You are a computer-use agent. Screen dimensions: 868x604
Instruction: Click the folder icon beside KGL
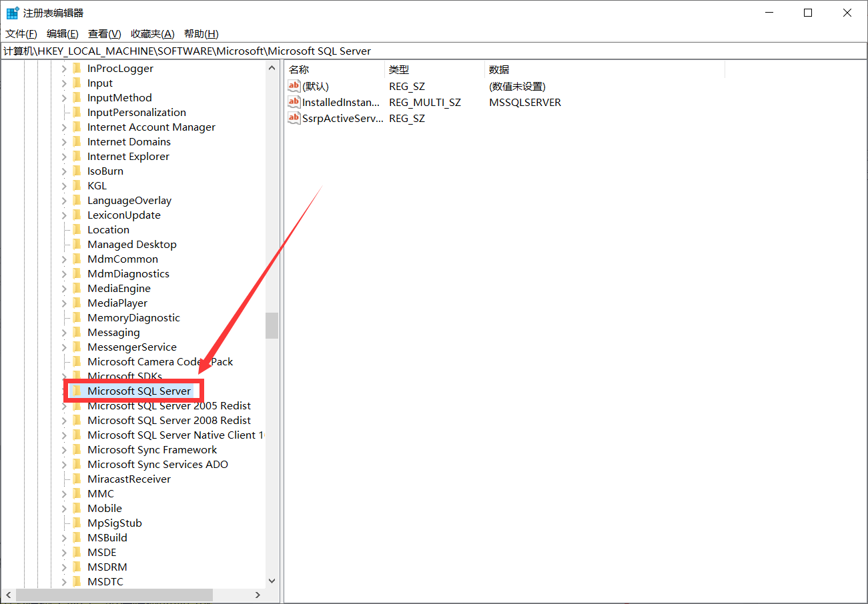click(77, 185)
